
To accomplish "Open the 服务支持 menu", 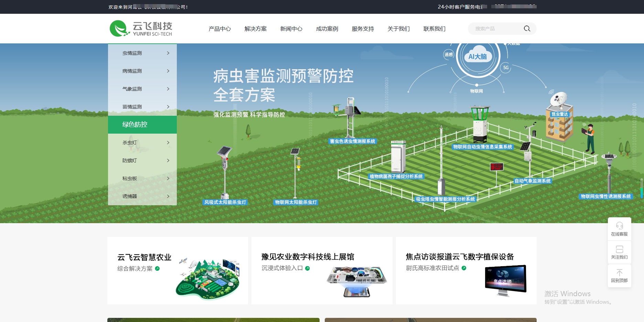I will (x=363, y=29).
